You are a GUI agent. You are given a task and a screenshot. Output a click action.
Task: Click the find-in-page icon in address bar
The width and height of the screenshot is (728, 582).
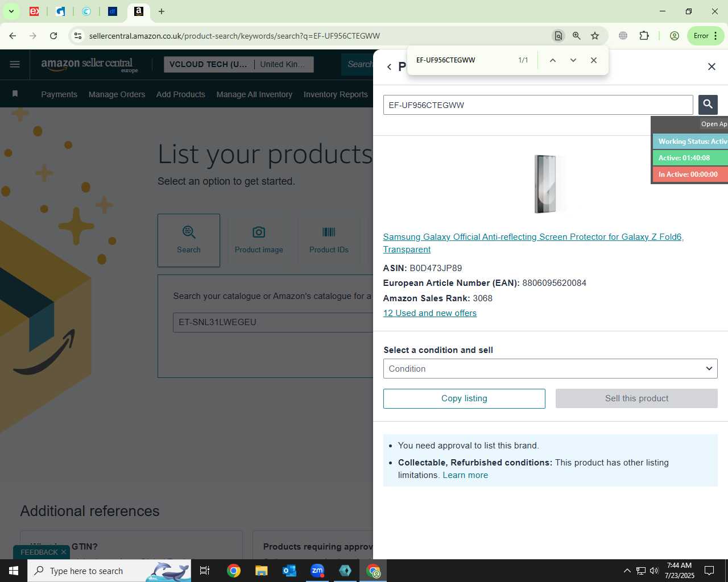(x=559, y=36)
